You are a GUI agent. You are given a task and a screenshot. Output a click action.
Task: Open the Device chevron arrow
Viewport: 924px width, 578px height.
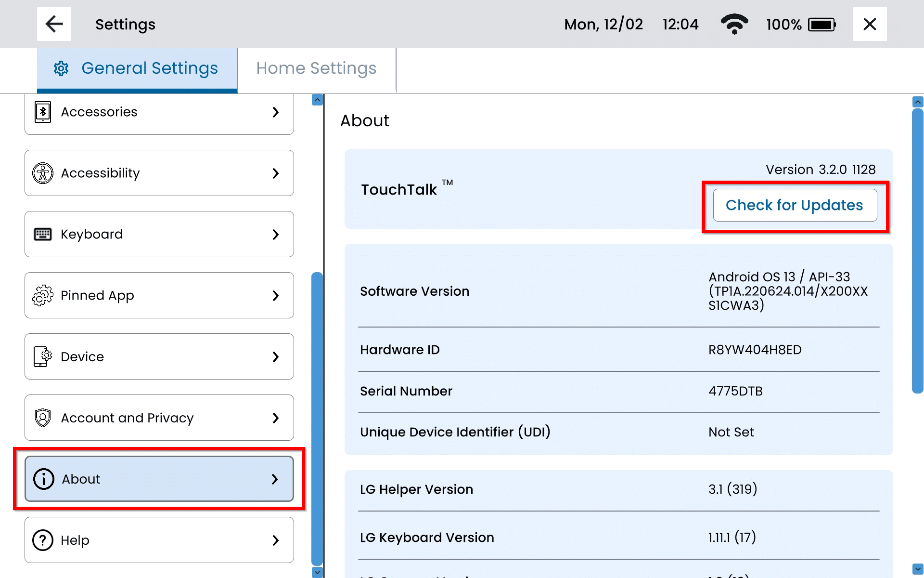click(x=275, y=356)
